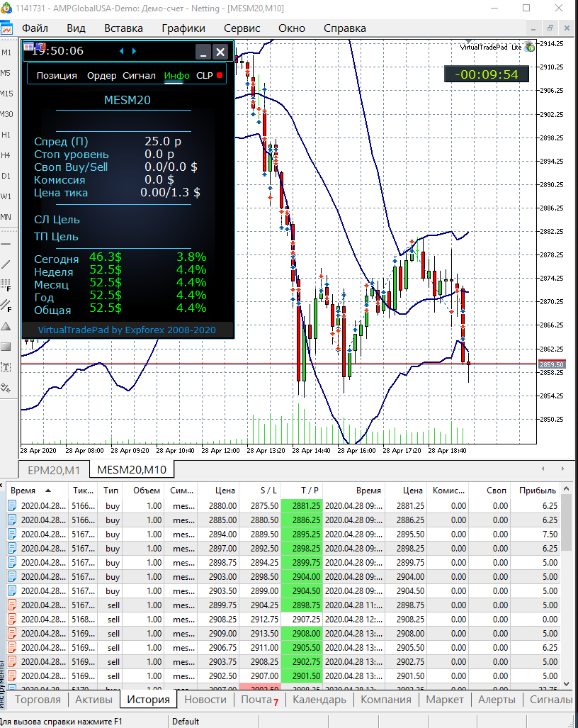Minimize the VirtualTradePad panel

[203, 52]
